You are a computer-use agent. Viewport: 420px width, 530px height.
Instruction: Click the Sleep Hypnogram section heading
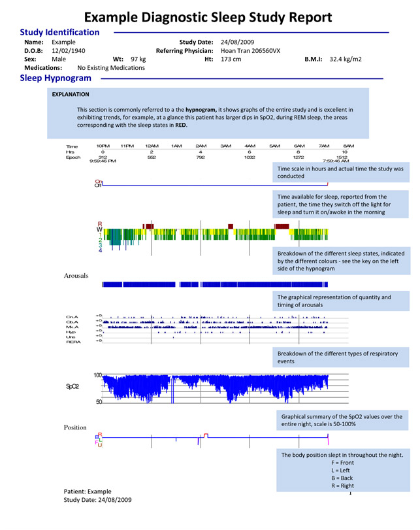[56, 78]
